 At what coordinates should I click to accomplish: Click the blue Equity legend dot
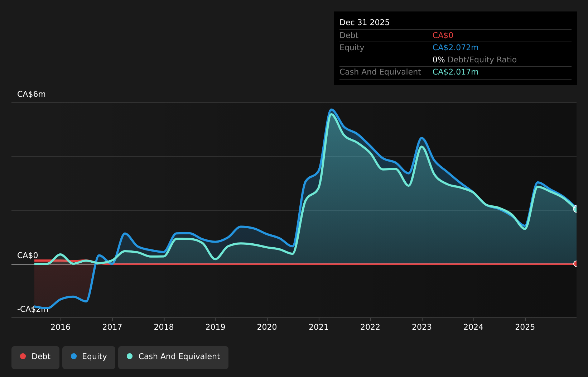[74, 356]
